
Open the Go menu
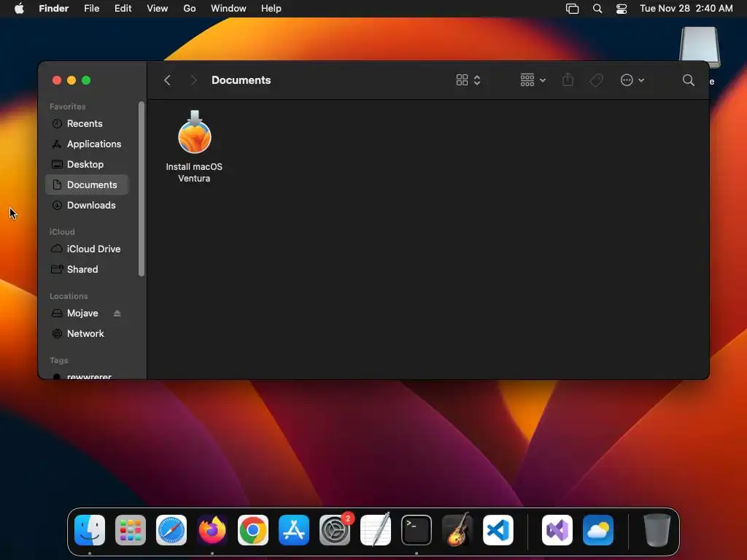190,9
